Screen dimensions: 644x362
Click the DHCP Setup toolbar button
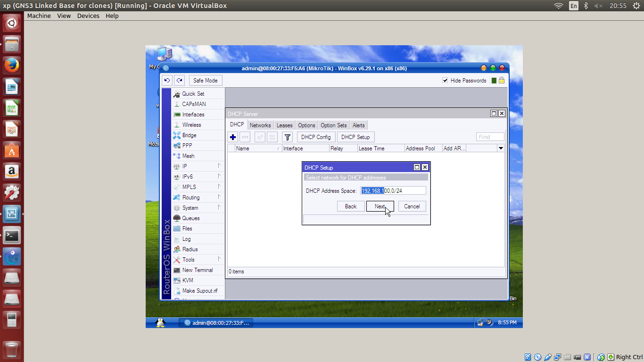pos(355,137)
